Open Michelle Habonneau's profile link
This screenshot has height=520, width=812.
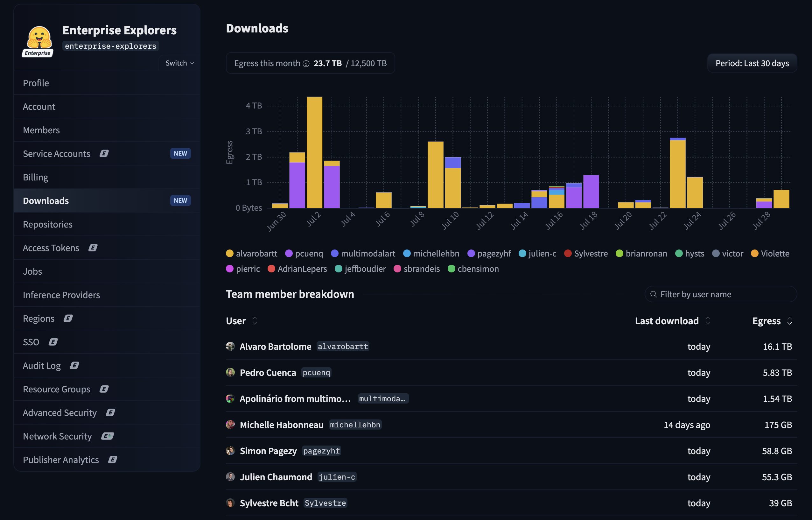282,425
